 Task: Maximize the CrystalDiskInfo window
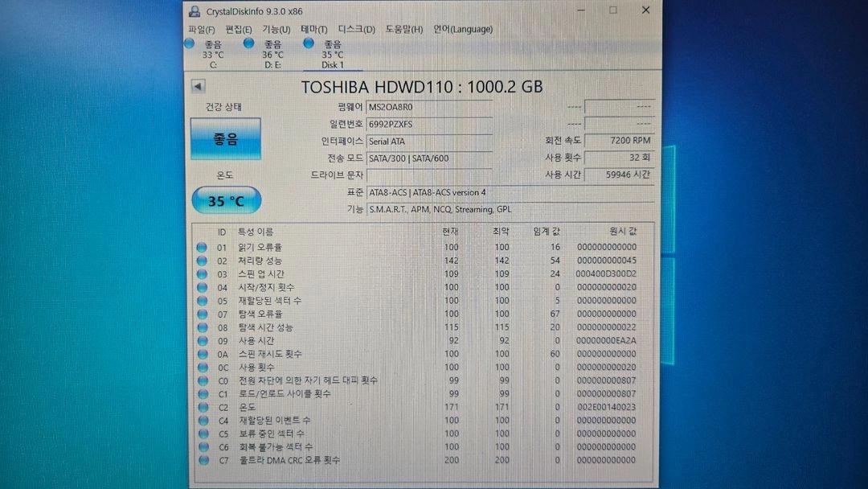coord(613,10)
